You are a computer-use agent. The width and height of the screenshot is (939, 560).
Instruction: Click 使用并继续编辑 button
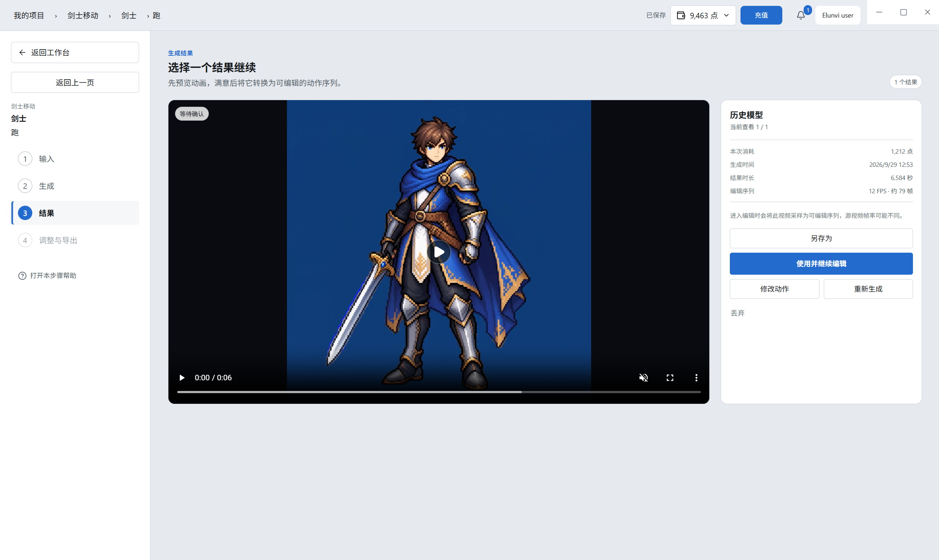pyautogui.click(x=821, y=264)
